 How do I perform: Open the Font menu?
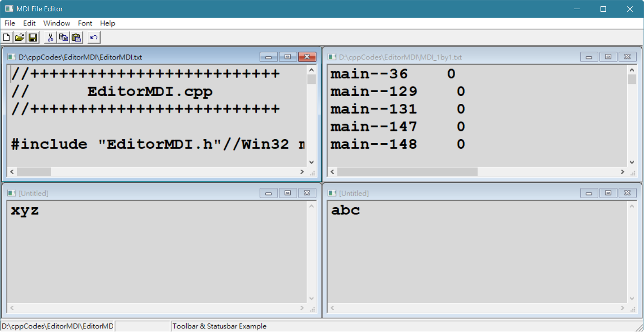[85, 23]
